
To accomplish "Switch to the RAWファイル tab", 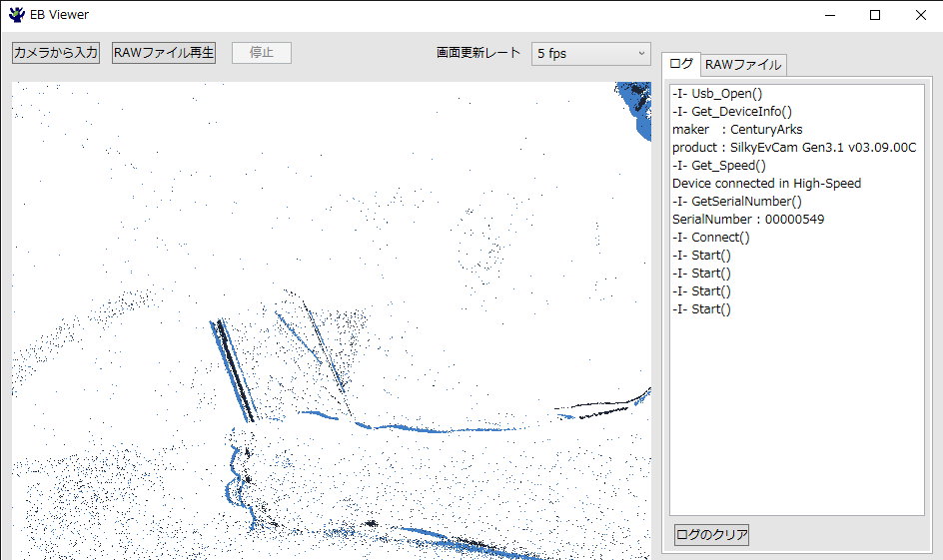I will (743, 65).
